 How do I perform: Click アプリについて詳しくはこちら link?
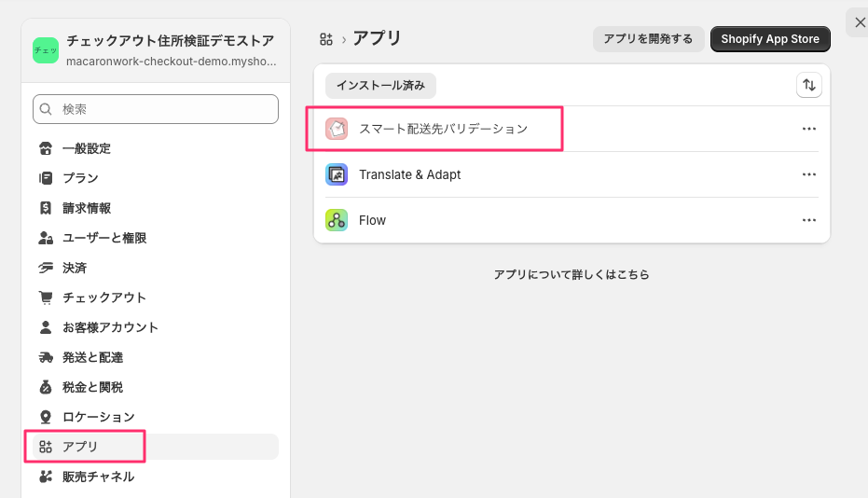click(x=572, y=275)
